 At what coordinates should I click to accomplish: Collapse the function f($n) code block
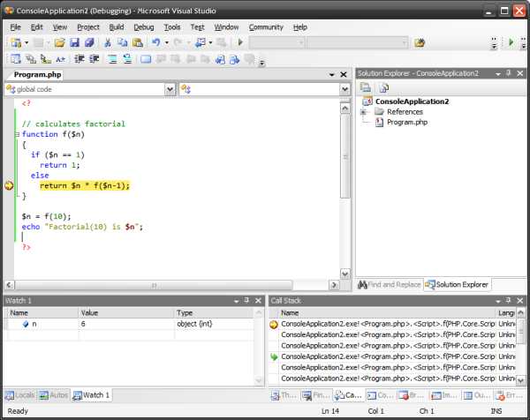[x=17, y=134]
